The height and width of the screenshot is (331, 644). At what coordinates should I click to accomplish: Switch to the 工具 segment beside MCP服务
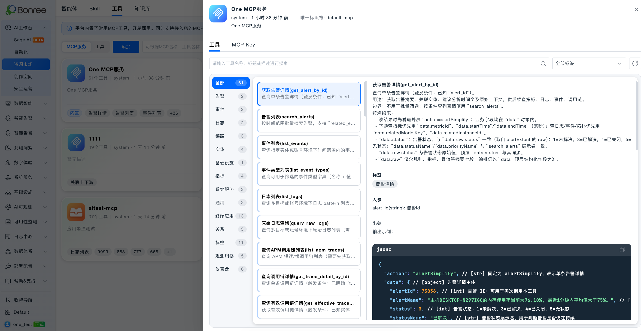pyautogui.click(x=100, y=46)
